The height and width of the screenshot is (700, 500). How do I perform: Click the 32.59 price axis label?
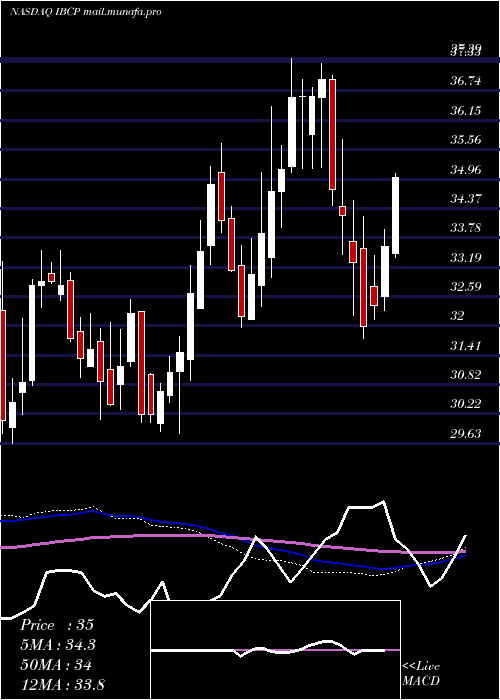click(466, 286)
